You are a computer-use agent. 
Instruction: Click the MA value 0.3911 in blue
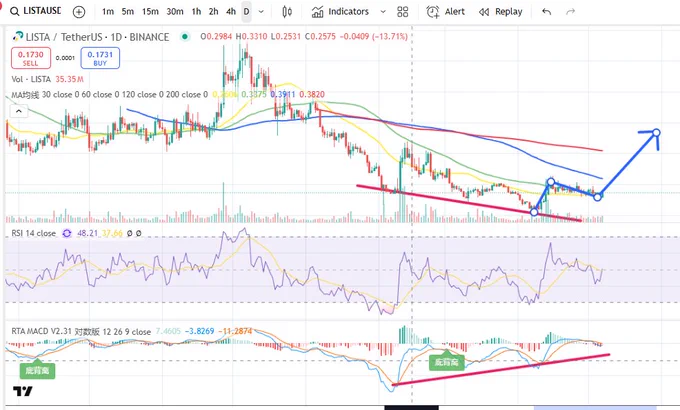[x=282, y=95]
